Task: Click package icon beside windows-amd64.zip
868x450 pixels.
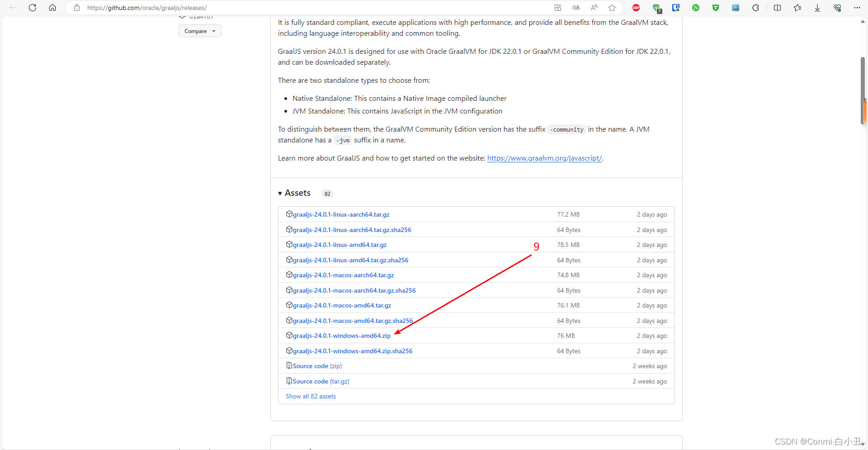Action: coord(289,335)
